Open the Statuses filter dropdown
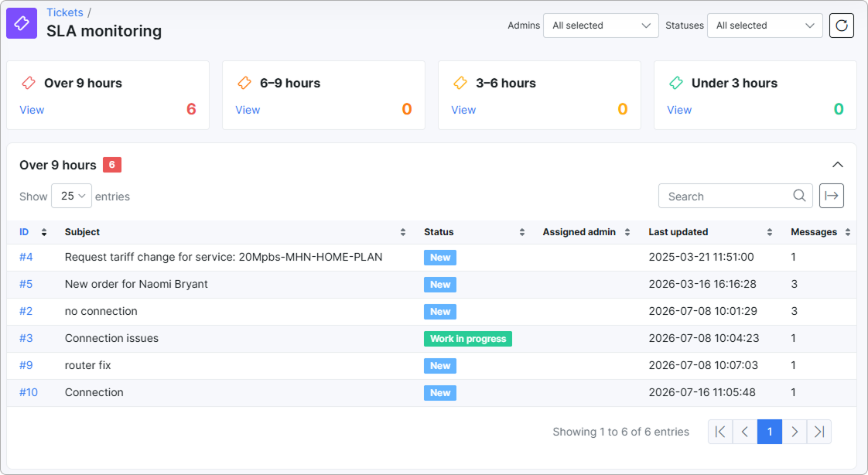 pos(765,26)
